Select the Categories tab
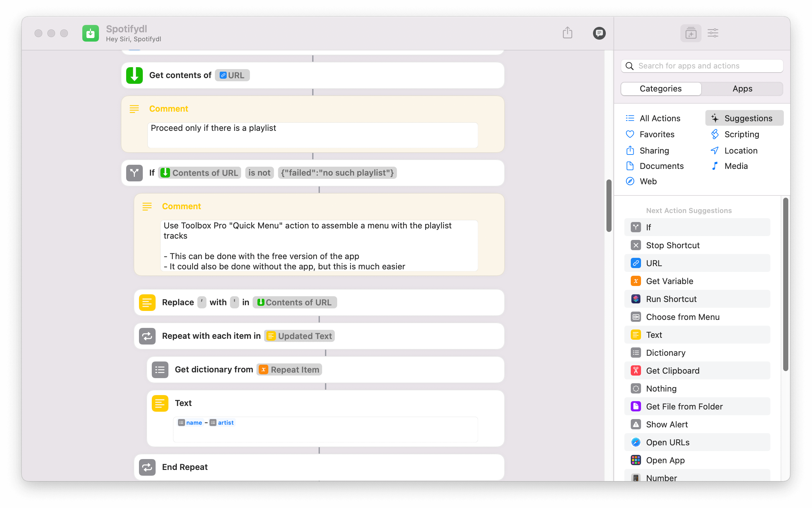812x508 pixels. coord(660,88)
